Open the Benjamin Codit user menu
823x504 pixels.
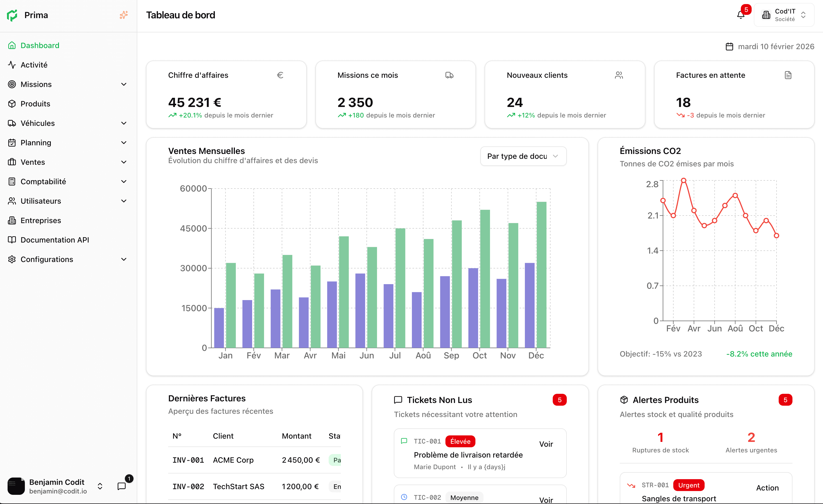(57, 486)
